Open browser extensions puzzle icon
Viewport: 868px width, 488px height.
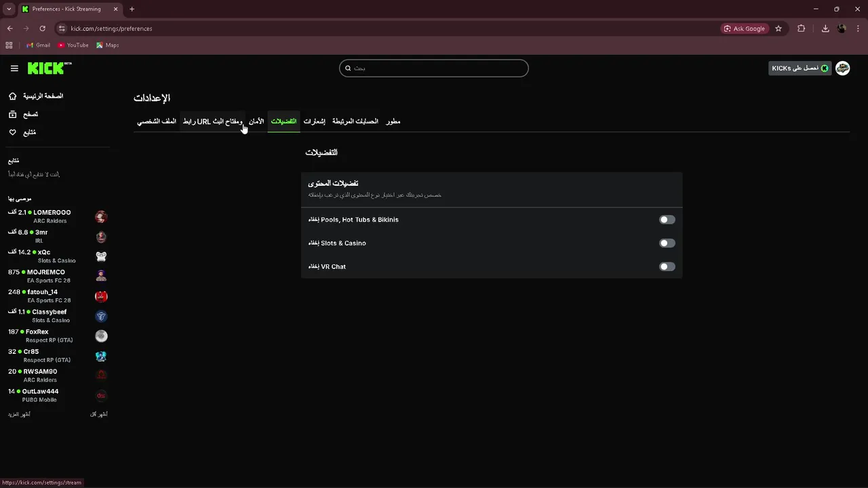(x=802, y=28)
